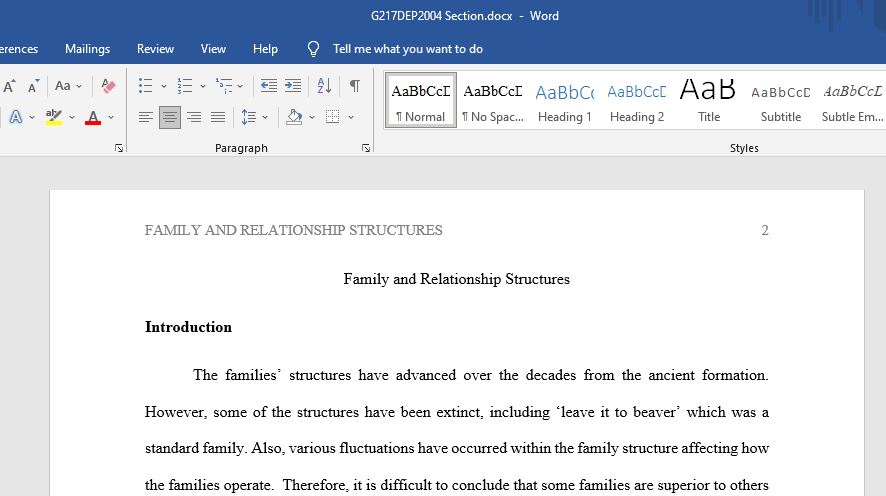Apply the No Spacing style
The height and width of the screenshot is (496, 886).
(x=493, y=100)
